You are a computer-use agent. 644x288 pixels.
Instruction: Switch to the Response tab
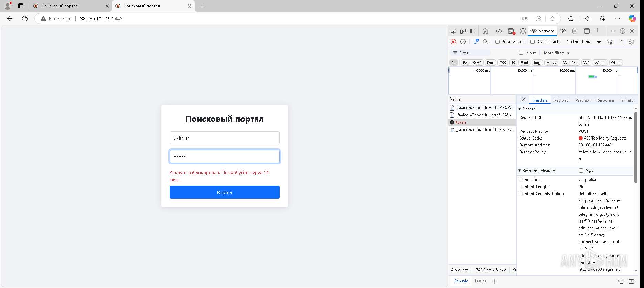pyautogui.click(x=605, y=100)
